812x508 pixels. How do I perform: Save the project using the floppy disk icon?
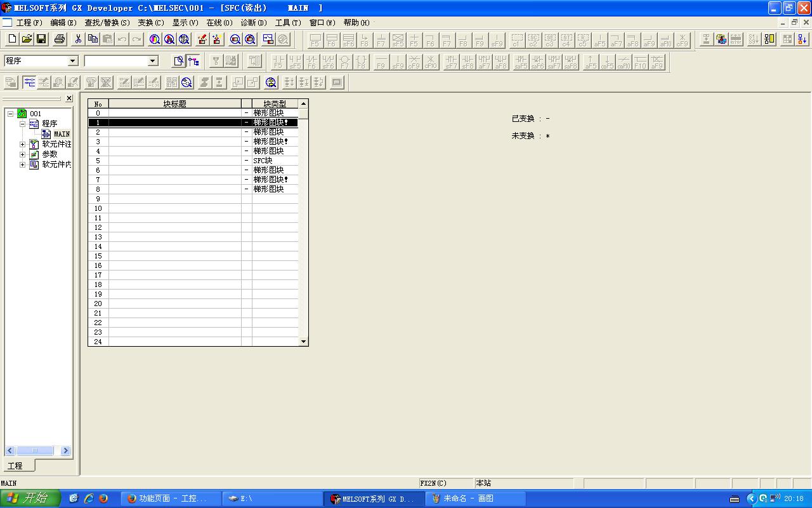pyautogui.click(x=41, y=39)
